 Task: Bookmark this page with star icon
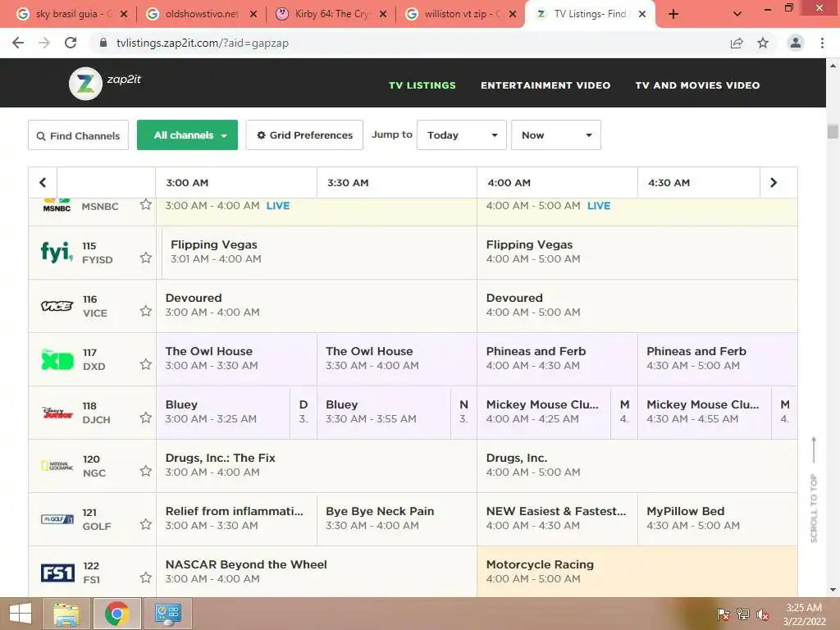[763, 43]
